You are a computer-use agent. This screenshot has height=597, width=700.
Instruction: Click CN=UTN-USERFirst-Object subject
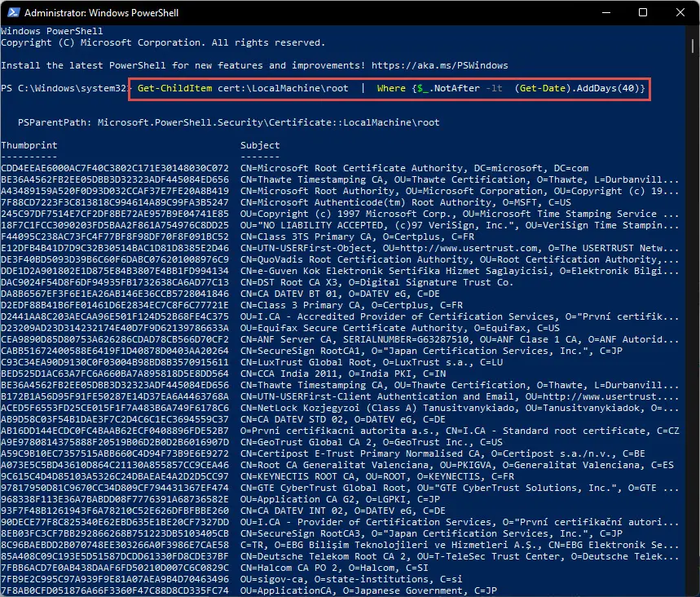pos(460,248)
